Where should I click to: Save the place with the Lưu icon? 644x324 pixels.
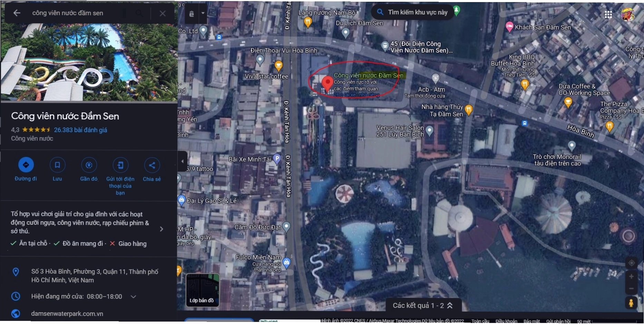(57, 165)
